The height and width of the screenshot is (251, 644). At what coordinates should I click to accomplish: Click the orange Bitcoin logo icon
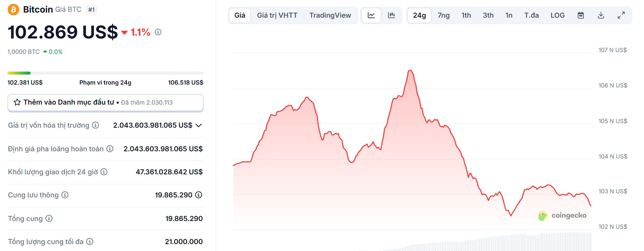[13, 10]
